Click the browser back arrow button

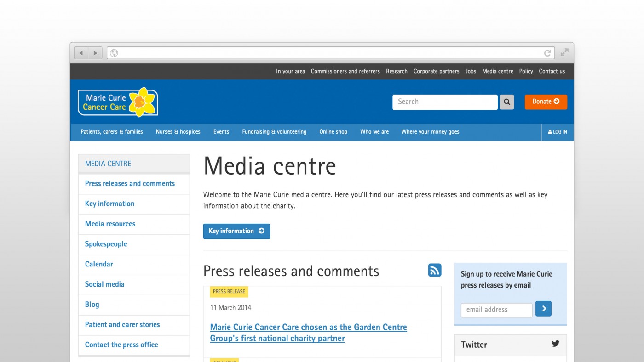pyautogui.click(x=81, y=53)
